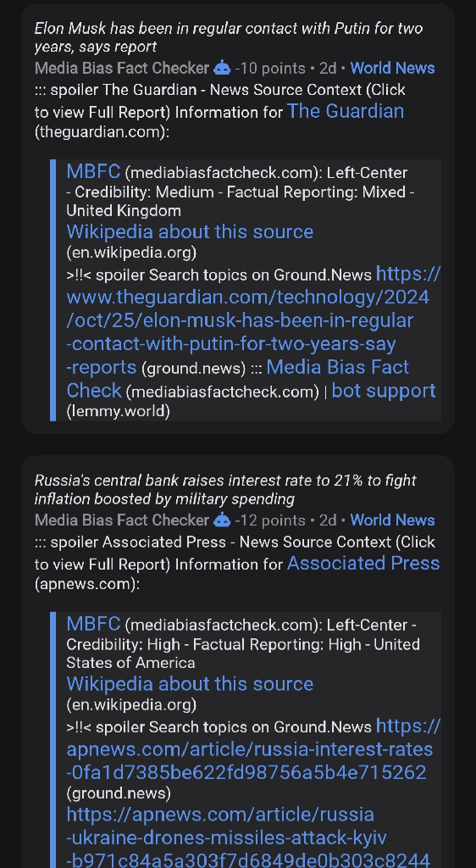Open The Guardian link in the first post

pos(346,111)
